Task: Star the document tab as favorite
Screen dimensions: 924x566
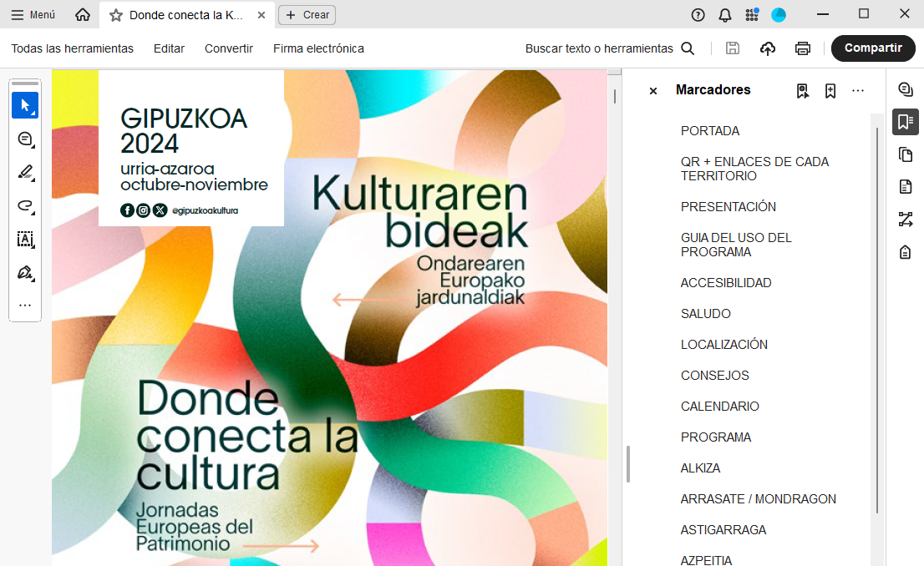Action: (116, 15)
